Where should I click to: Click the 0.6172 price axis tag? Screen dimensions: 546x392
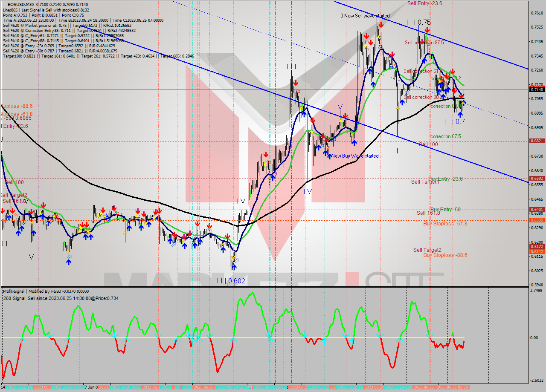[536, 247]
